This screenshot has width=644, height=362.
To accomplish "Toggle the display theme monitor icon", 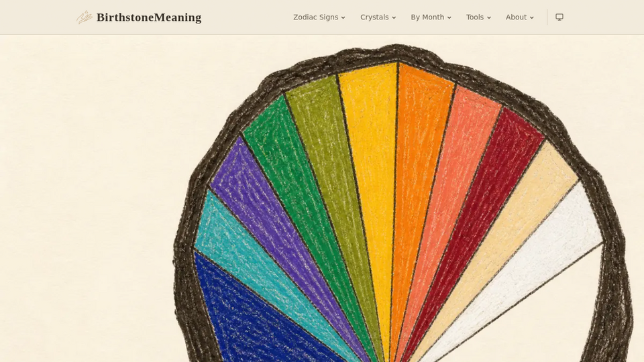I will tap(559, 17).
